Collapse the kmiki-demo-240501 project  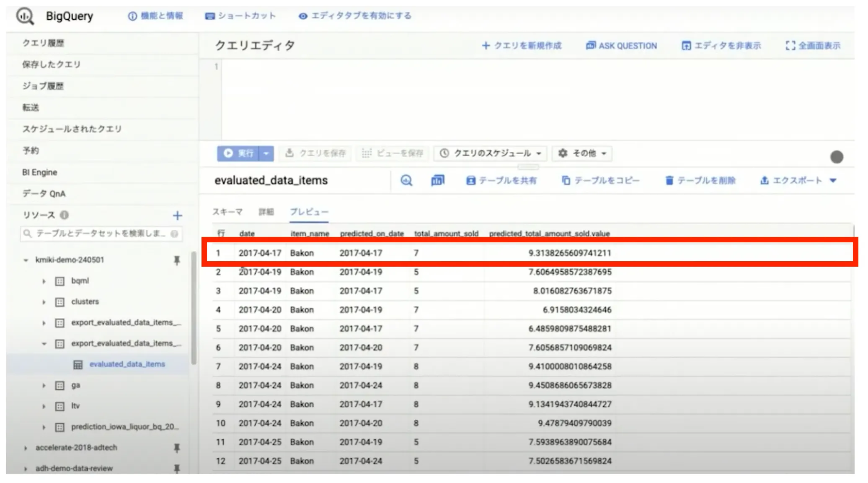pos(26,260)
